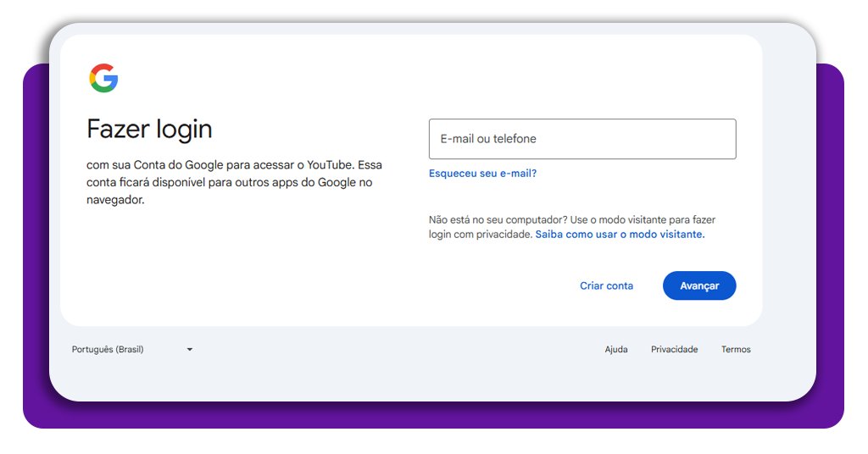Focus the "E-mail ou telefone" input field
Viewport: 868px width, 454px height.
tap(581, 139)
